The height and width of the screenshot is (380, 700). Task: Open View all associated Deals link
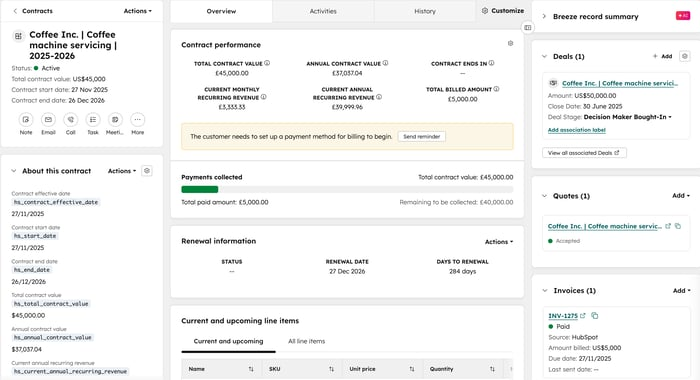pyautogui.click(x=584, y=153)
